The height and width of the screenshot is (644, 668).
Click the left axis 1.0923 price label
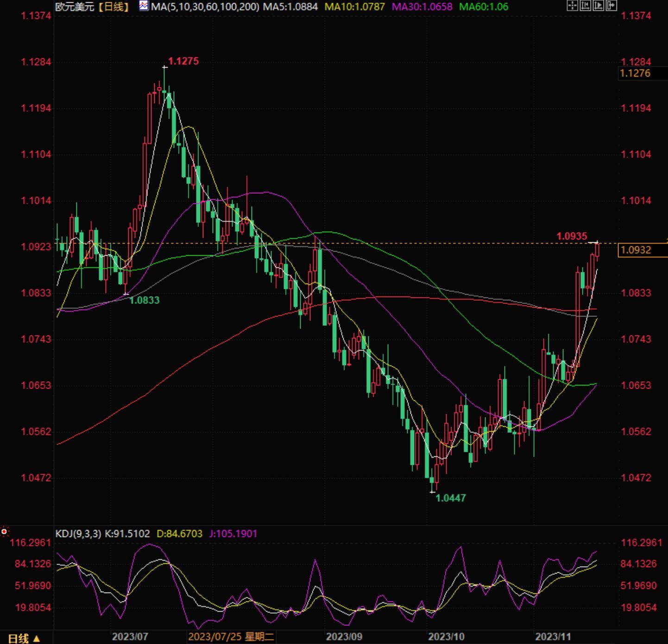point(36,246)
